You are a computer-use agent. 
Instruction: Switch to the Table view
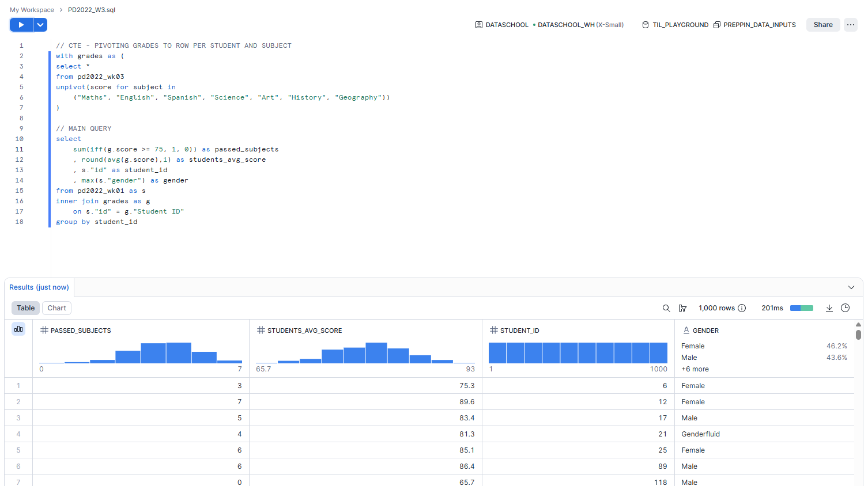[25, 308]
